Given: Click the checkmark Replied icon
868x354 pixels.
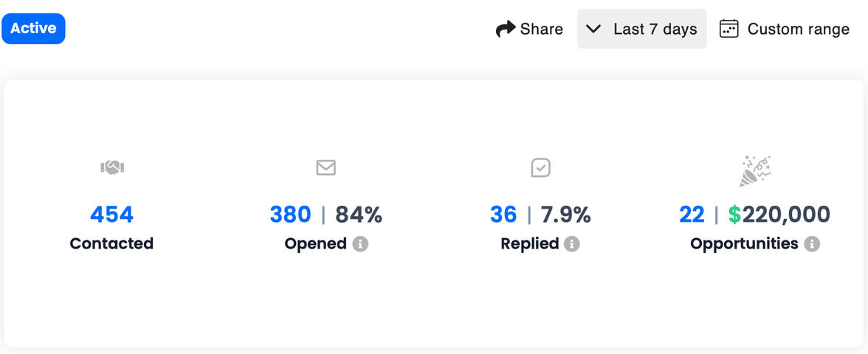Looking at the screenshot, I should tap(540, 168).
